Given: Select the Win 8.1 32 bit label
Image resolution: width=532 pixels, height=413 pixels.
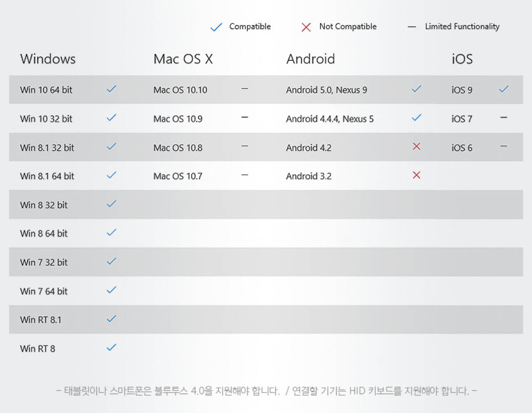Looking at the screenshot, I should click(x=47, y=148).
